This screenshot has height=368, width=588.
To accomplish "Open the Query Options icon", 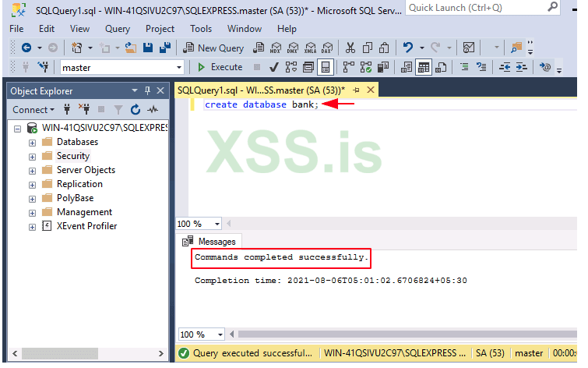I will pos(308,67).
